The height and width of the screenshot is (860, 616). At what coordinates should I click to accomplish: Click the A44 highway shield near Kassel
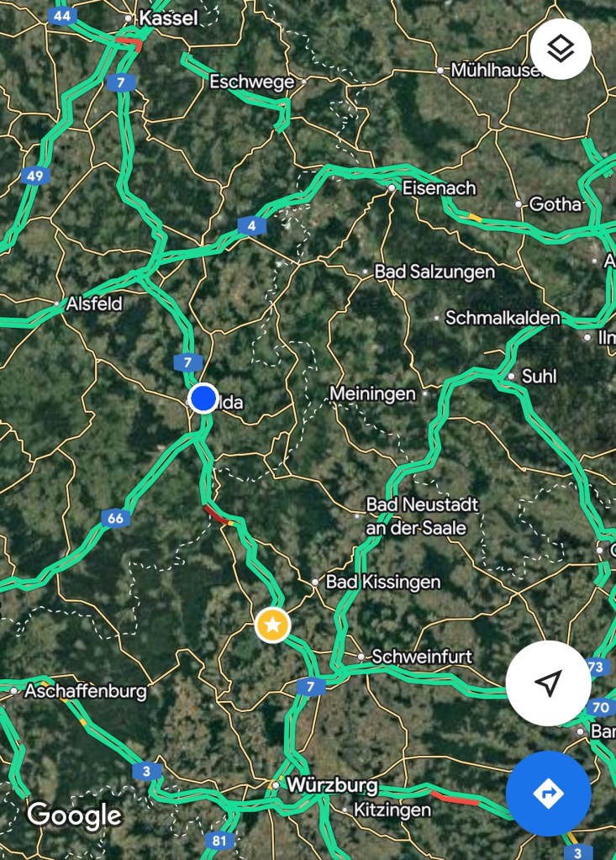point(62,16)
